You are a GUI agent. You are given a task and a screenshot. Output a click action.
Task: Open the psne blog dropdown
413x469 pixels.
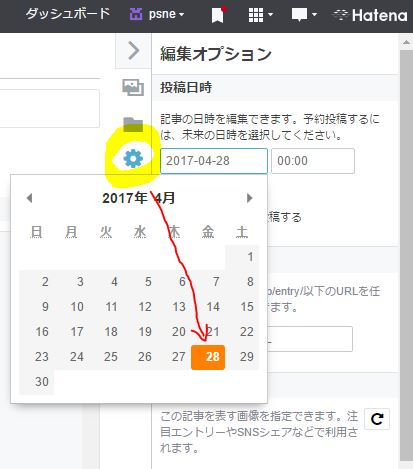157,14
